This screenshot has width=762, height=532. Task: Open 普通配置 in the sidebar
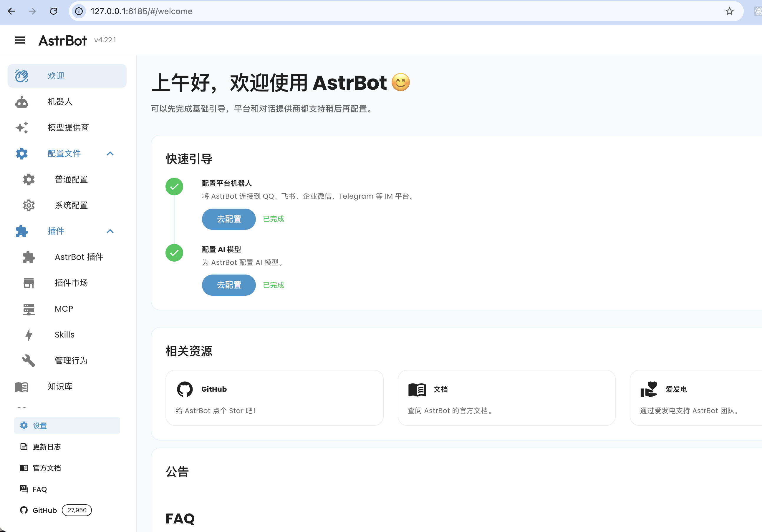[71, 179]
